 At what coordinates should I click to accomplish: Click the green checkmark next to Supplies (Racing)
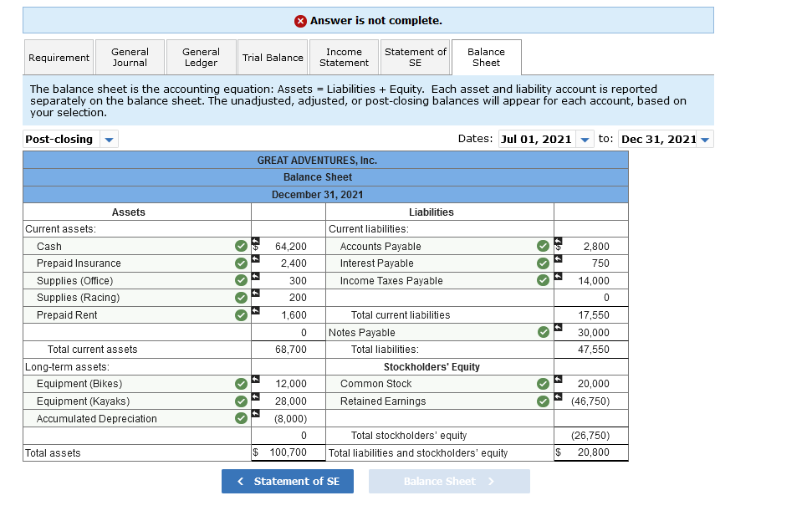click(x=241, y=298)
